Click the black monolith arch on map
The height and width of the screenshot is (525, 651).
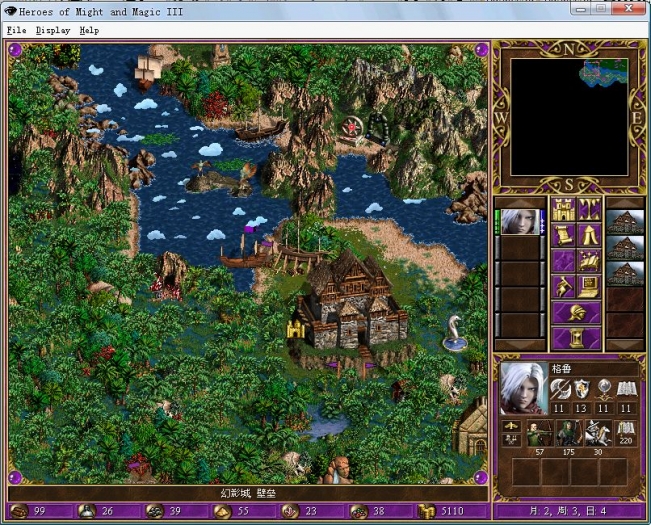click(x=378, y=127)
